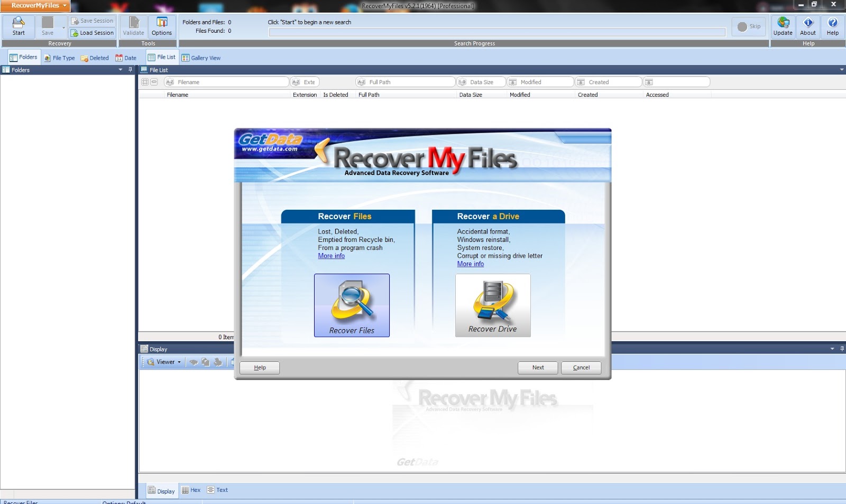
Task: Switch to the Date tab
Action: click(x=126, y=58)
